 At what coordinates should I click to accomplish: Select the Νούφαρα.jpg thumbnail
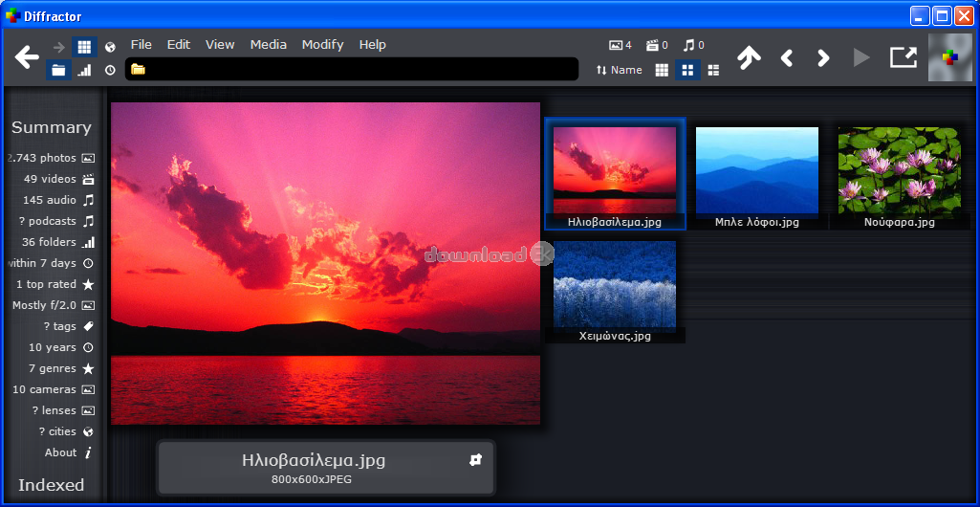coord(900,174)
